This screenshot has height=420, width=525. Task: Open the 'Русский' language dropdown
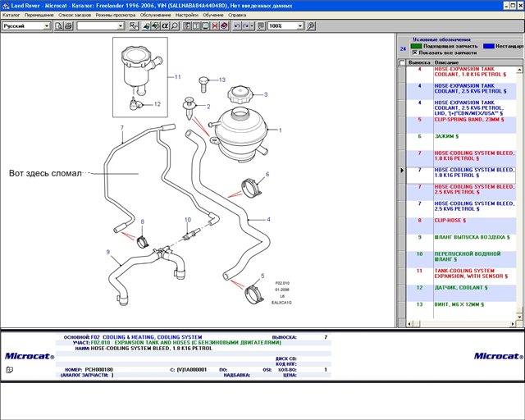click(x=47, y=25)
